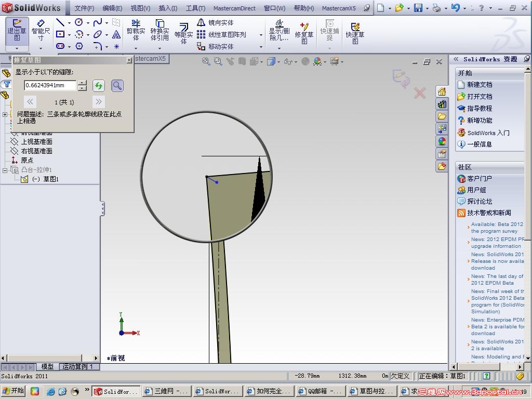Click the 客户门户 link
The height and width of the screenshot is (399, 532).
[480, 179]
